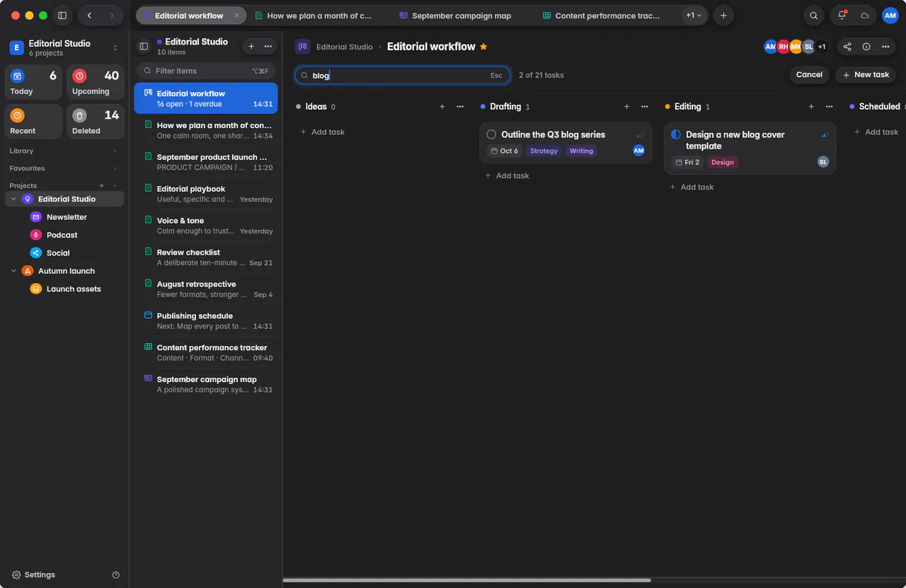This screenshot has height=588, width=906.
Task: Toggle the item list panel icon
Action: pyautogui.click(x=144, y=46)
